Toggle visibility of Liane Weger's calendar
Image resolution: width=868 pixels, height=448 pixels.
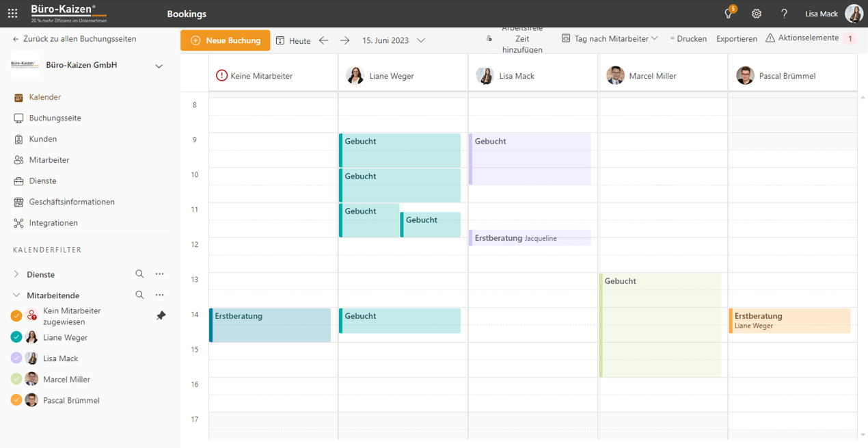pos(15,337)
